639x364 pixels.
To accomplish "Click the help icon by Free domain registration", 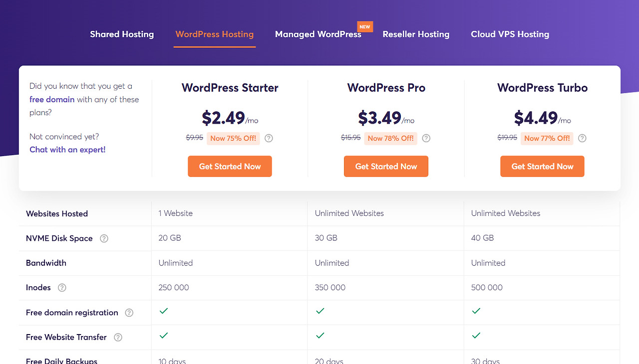I will (129, 313).
